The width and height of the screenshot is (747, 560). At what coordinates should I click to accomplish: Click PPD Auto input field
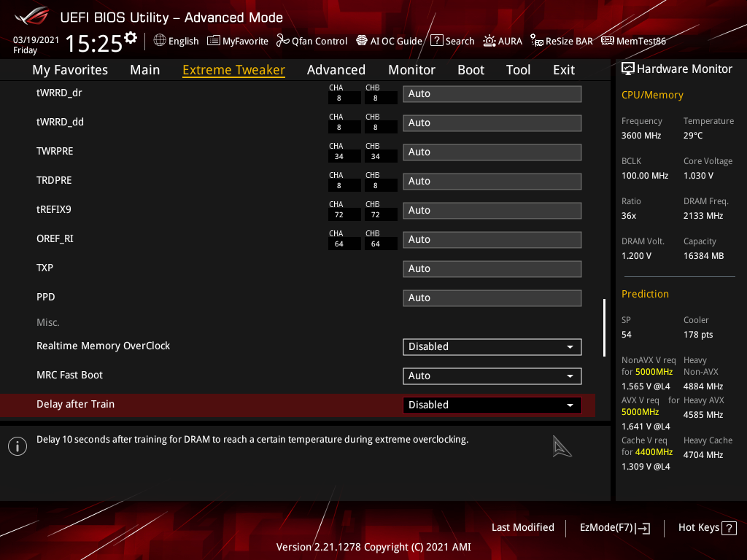pyautogui.click(x=492, y=298)
